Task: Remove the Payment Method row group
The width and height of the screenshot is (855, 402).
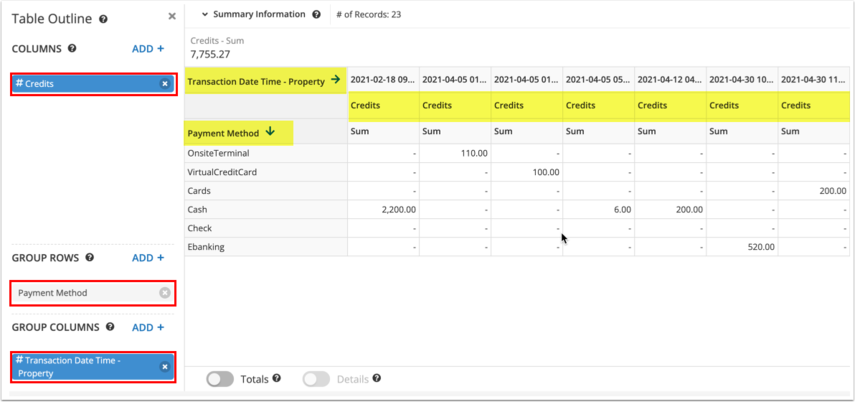Action: tap(165, 293)
